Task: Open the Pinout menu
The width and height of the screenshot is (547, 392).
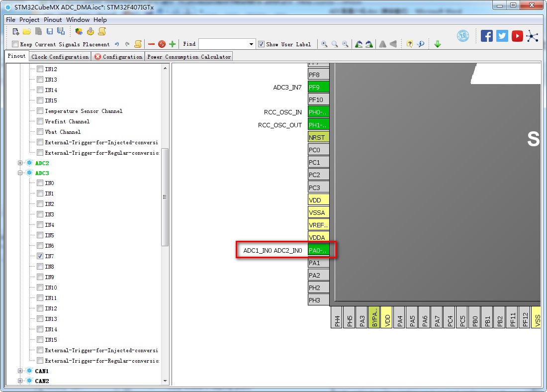Action: click(53, 19)
